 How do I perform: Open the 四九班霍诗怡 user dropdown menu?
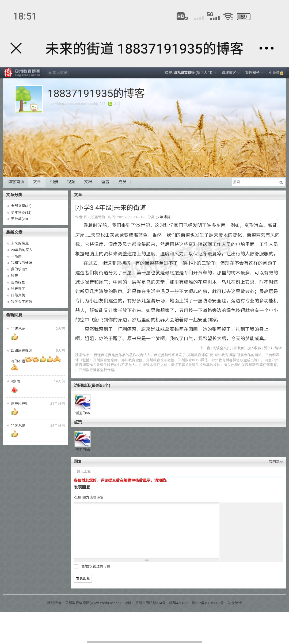(x=215, y=73)
